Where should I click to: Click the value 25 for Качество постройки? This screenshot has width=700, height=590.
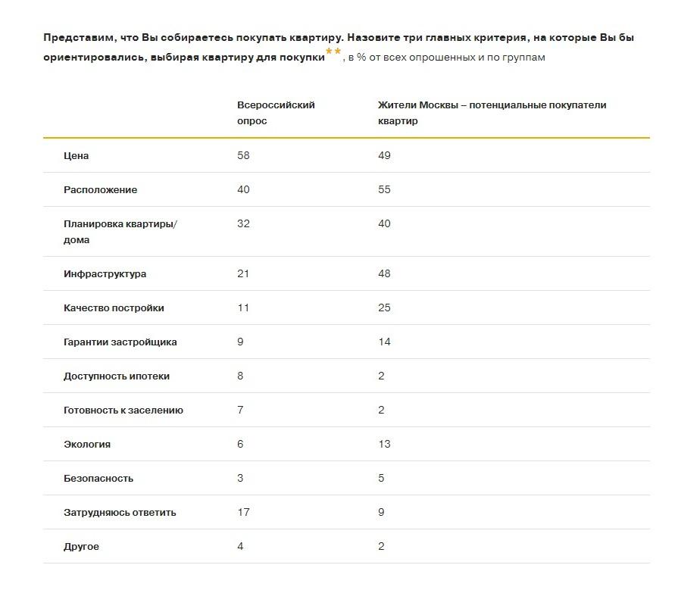coord(384,308)
